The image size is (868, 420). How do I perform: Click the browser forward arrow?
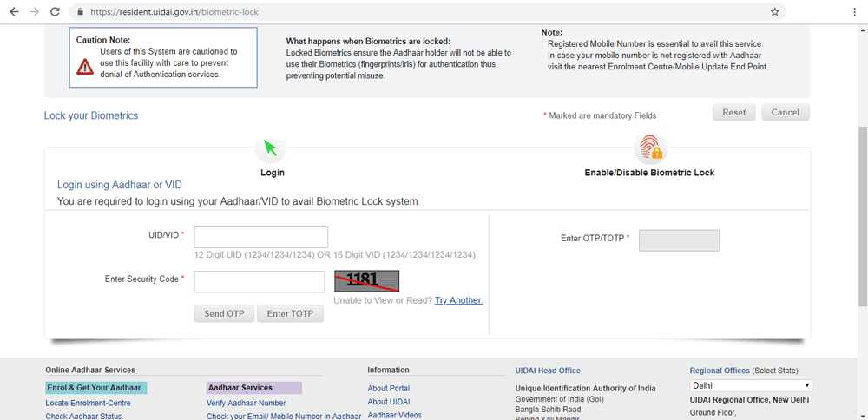(x=34, y=12)
